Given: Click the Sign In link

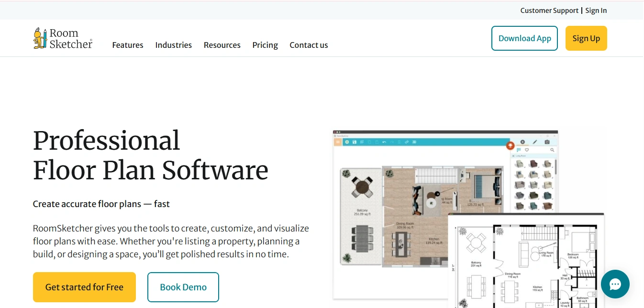Looking at the screenshot, I should tap(596, 11).
